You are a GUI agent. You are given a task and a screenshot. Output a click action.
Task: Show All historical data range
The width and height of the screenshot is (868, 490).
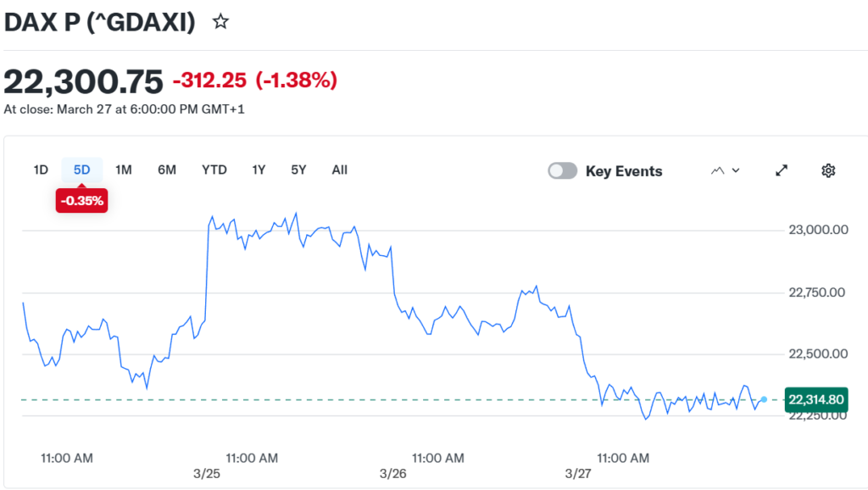coord(339,170)
